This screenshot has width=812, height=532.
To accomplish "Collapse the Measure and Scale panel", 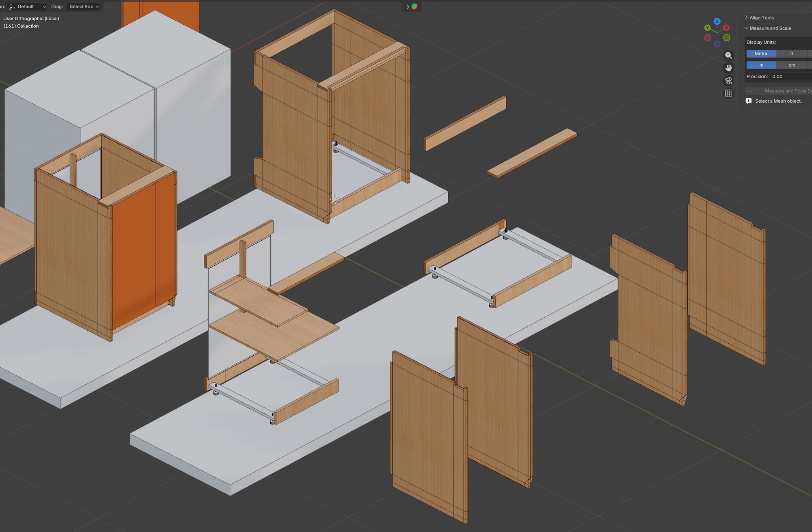I will [770, 28].
